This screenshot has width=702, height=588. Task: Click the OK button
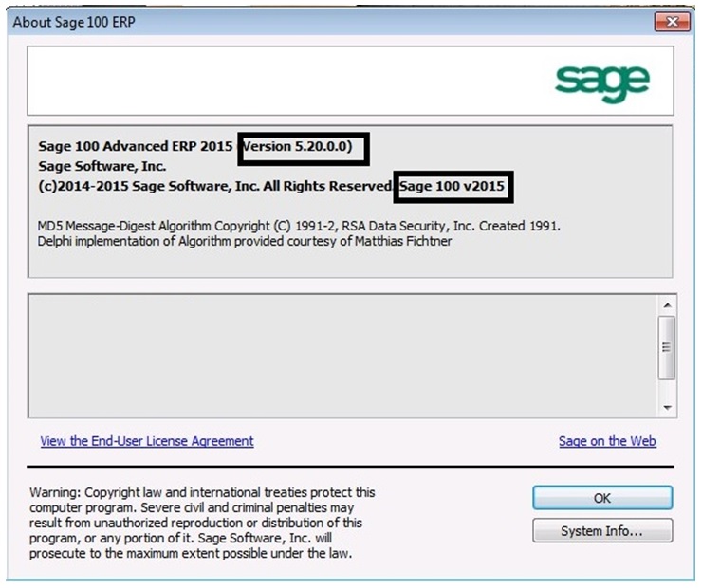pyautogui.click(x=602, y=498)
